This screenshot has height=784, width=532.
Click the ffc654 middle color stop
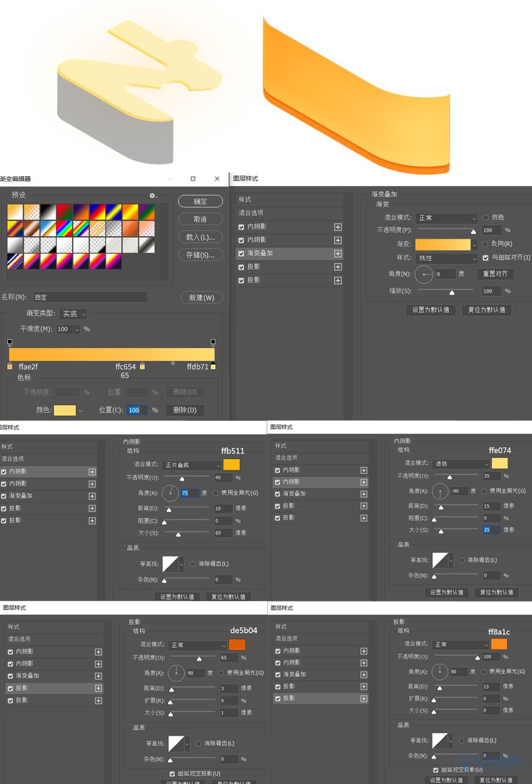coord(142,366)
